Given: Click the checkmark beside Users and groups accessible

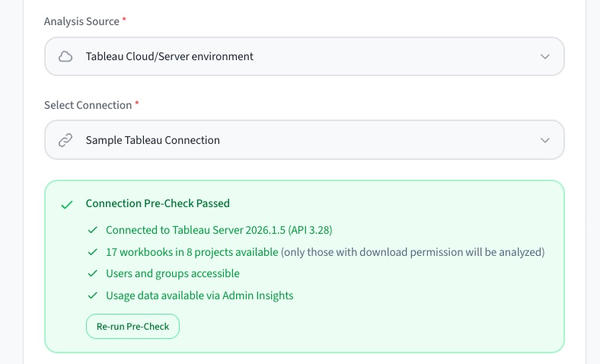Looking at the screenshot, I should 93,273.
